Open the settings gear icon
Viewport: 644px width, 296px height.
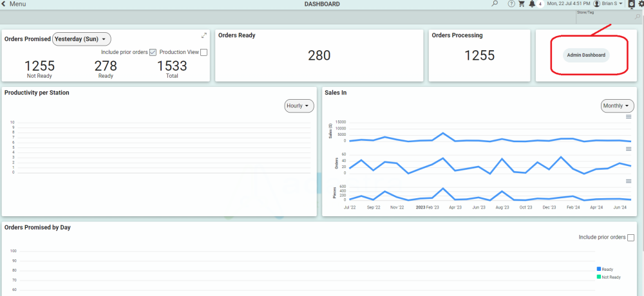coord(641,4)
